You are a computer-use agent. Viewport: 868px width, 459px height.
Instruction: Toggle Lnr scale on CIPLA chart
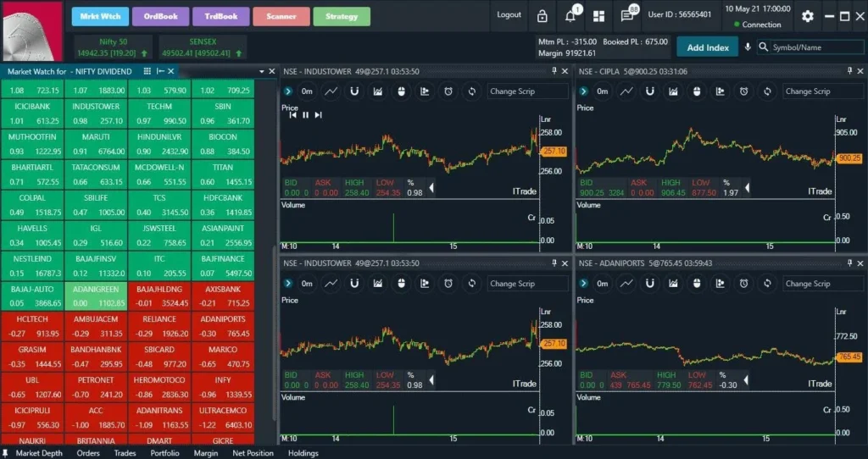point(842,119)
